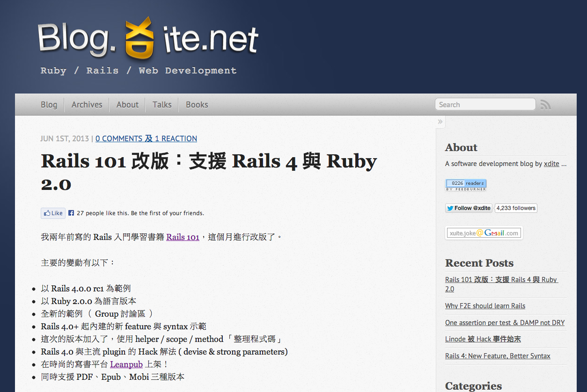Open the Talks navigation item
This screenshot has width=587, height=392.
[x=162, y=105]
